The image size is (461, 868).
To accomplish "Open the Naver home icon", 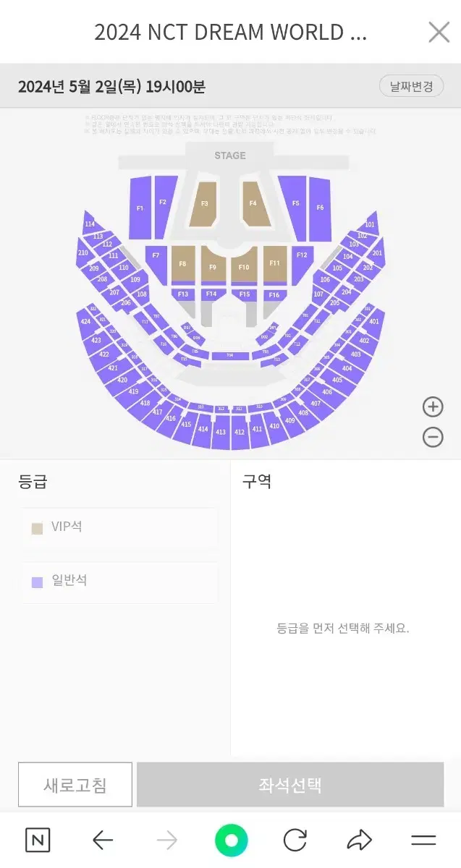I will (x=38, y=840).
